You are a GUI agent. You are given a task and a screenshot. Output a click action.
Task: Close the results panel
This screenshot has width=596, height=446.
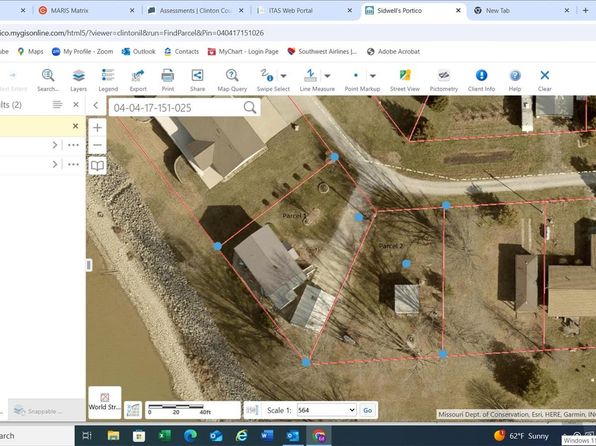click(76, 105)
